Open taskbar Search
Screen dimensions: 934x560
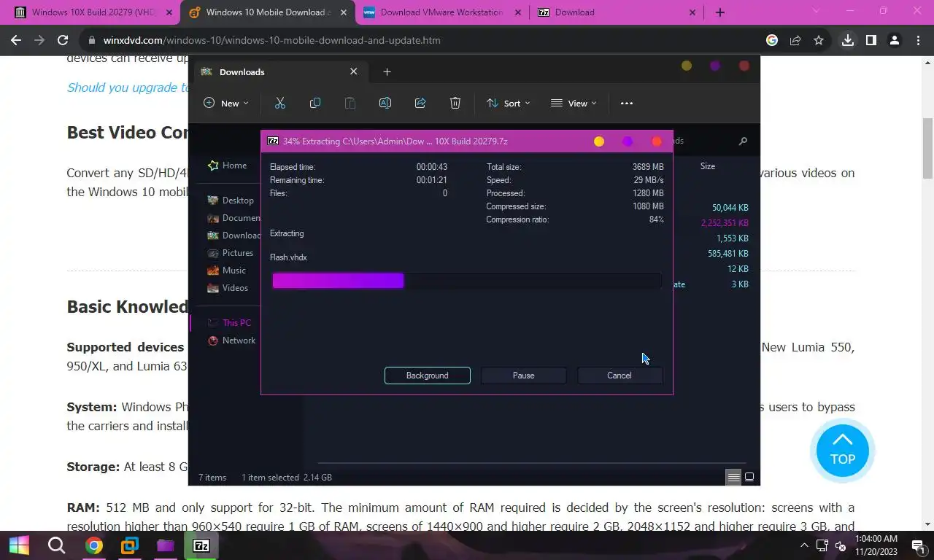click(x=56, y=545)
